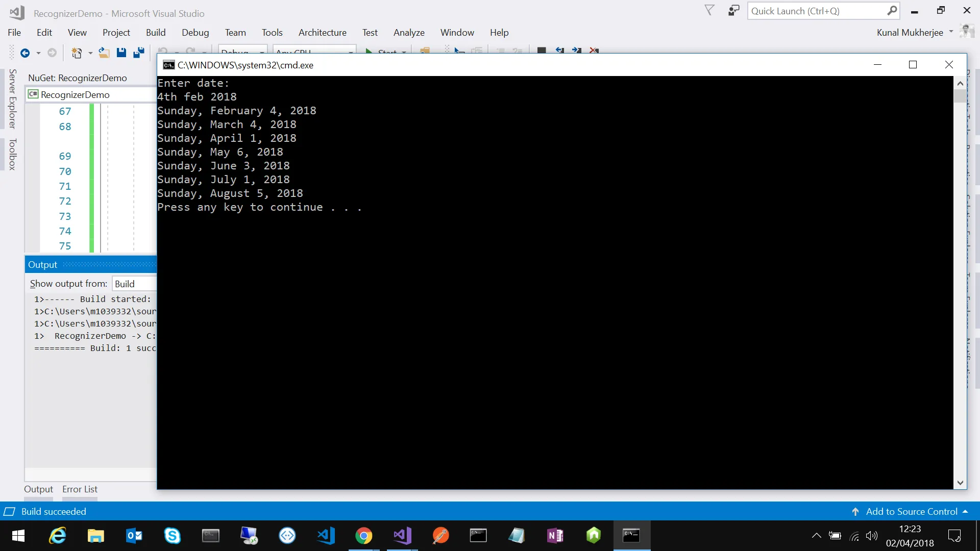Open Google Chrome from the taskbar

(364, 536)
